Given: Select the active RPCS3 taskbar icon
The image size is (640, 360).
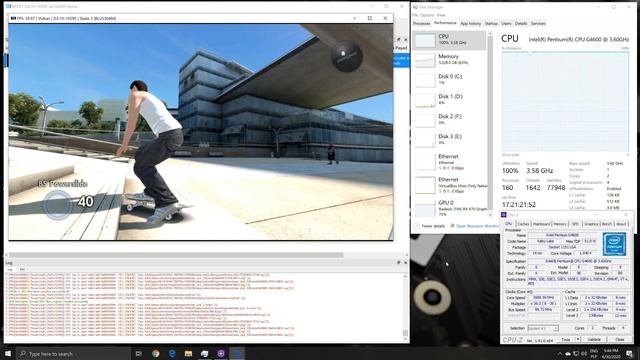Looking at the screenshot, I should pos(237,353).
